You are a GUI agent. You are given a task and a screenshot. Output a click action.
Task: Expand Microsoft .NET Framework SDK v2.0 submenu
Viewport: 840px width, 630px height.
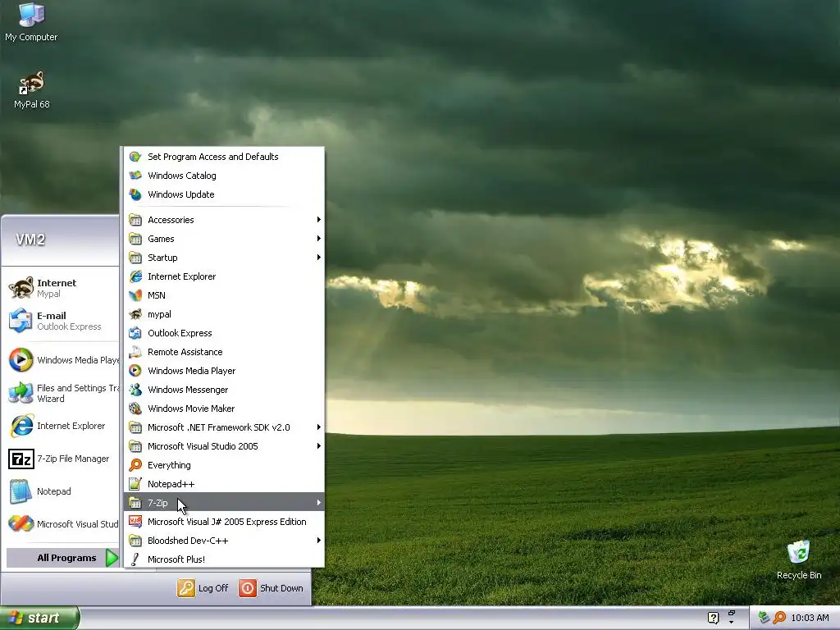point(225,427)
